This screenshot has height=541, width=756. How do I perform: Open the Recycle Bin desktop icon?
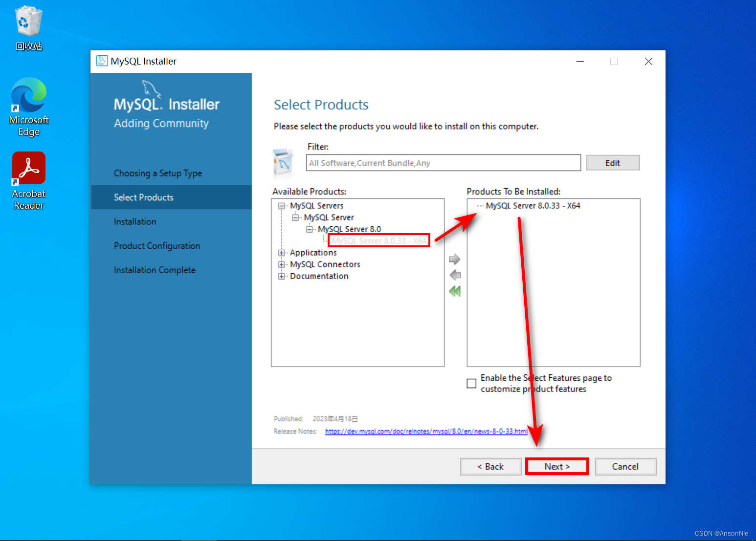click(x=29, y=28)
